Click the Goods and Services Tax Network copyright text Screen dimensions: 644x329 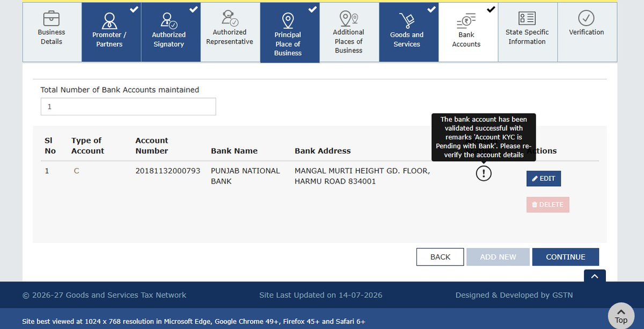coord(104,295)
